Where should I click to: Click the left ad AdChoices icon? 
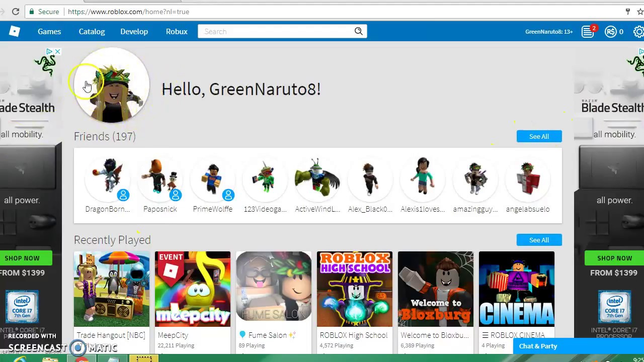pyautogui.click(x=49, y=51)
